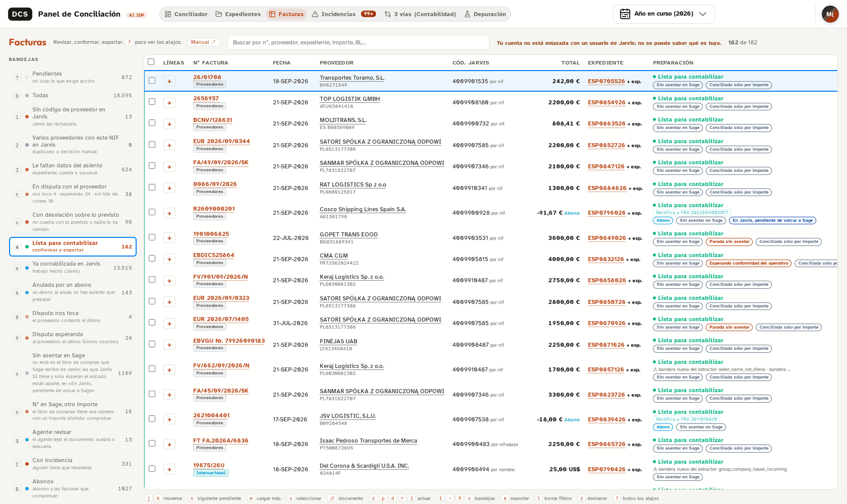Tick the checkbox for invoice 19675/26U
Screen dimensions: 847x504
tap(152, 469)
